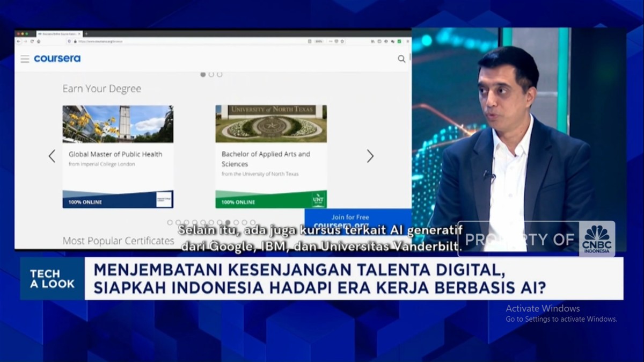
Task: Reload the Coursera page
Action: [32, 41]
